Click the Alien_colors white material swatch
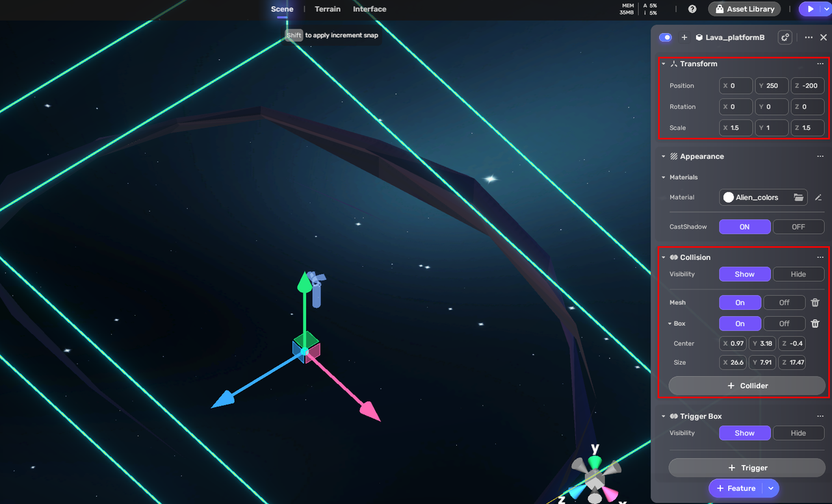This screenshot has height=504, width=832. click(729, 197)
